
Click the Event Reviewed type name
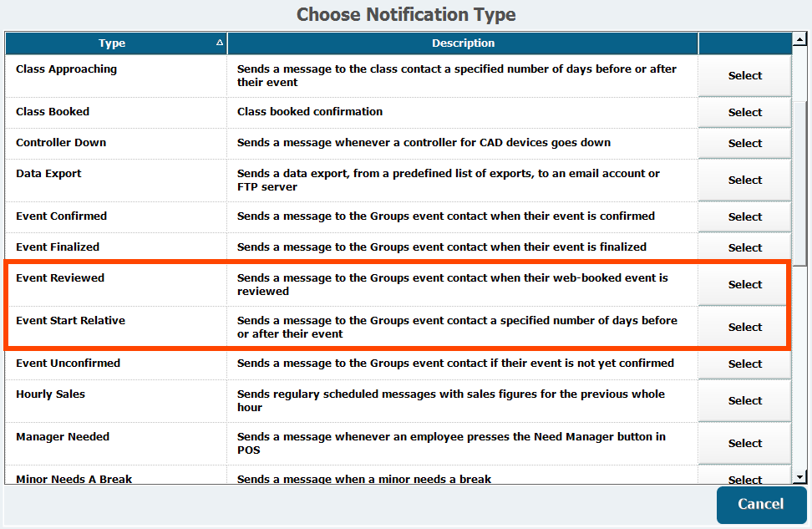60,278
